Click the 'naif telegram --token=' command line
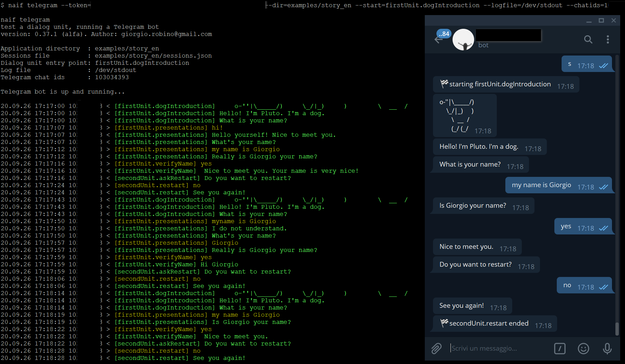The height and width of the screenshot is (364, 625). [x=46, y=5]
